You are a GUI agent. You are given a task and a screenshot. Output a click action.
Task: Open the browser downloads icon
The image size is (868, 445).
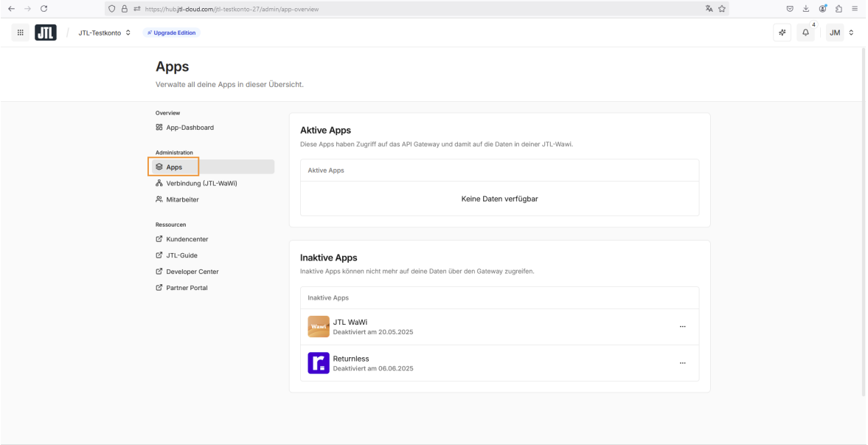[x=806, y=9]
